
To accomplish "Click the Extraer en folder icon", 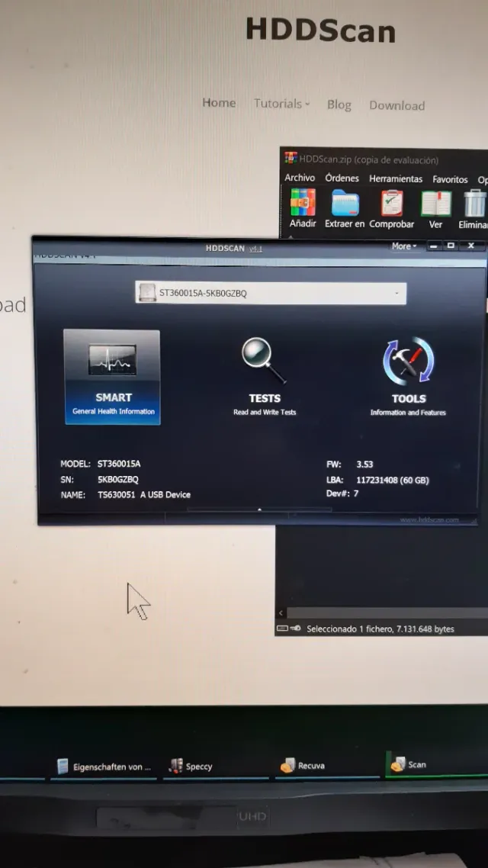I will 345,204.
